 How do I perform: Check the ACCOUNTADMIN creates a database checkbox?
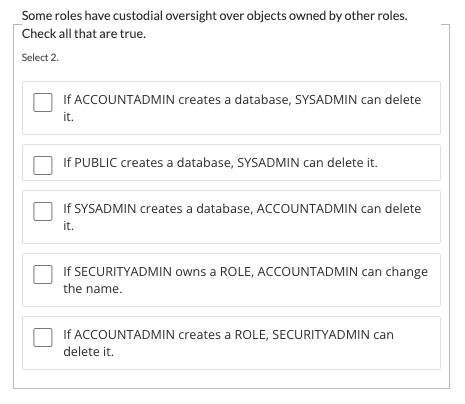(43, 102)
